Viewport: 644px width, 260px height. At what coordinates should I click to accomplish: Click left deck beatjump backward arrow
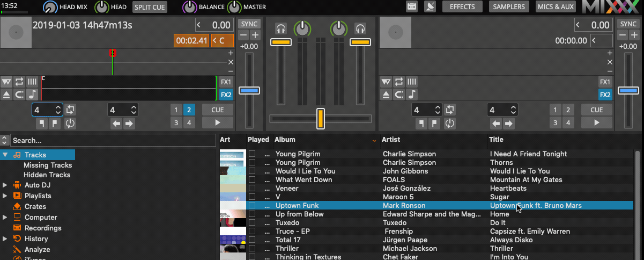pos(116,124)
